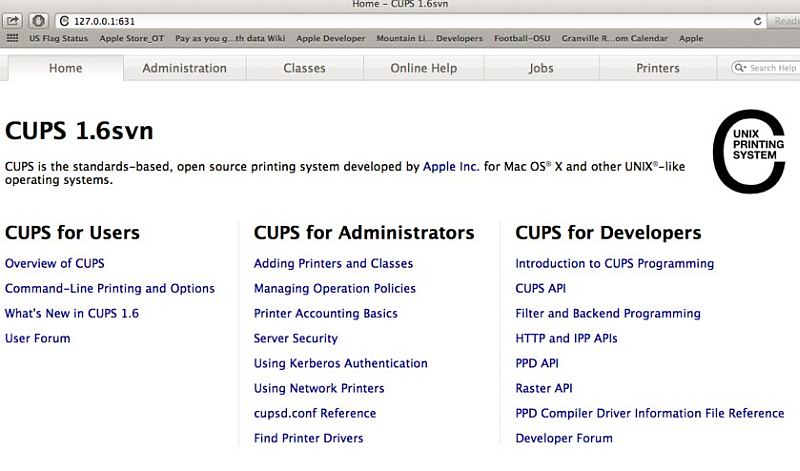Go to the Printers tab

coord(658,68)
